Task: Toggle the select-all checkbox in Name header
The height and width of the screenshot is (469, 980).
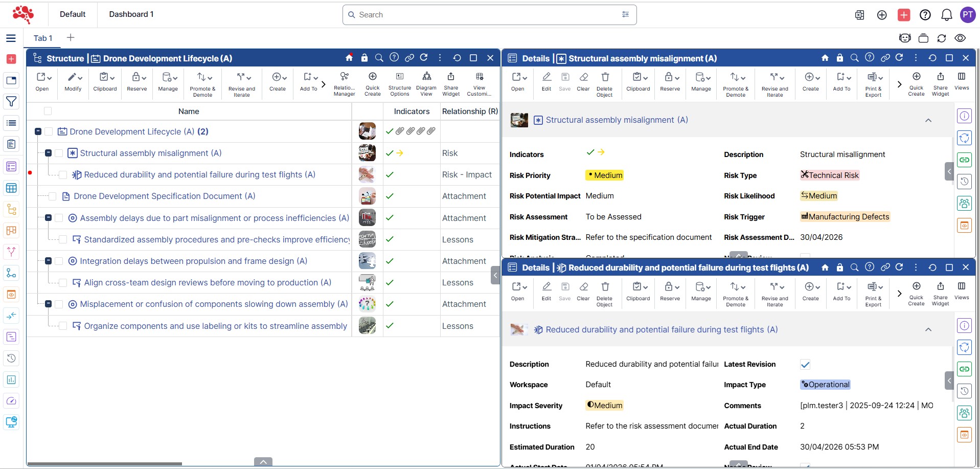Action: click(48, 111)
